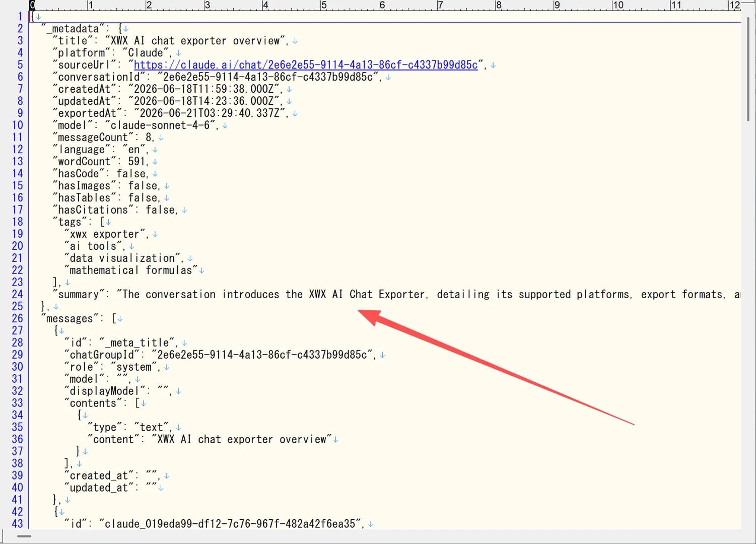Click the wordCount value 591

click(x=136, y=162)
